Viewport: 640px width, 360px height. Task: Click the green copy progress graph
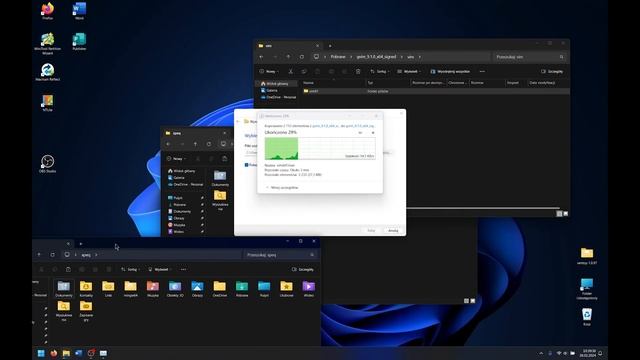click(x=320, y=148)
